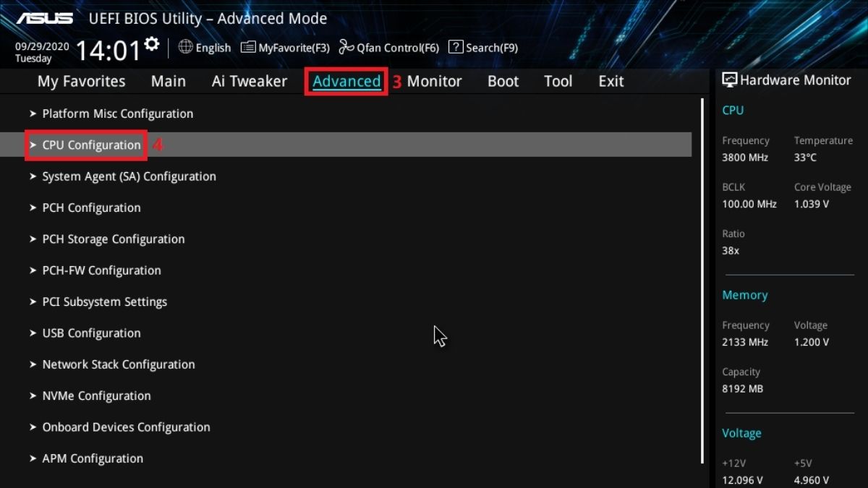Click the 09/29/2020 date text

pyautogui.click(x=42, y=46)
